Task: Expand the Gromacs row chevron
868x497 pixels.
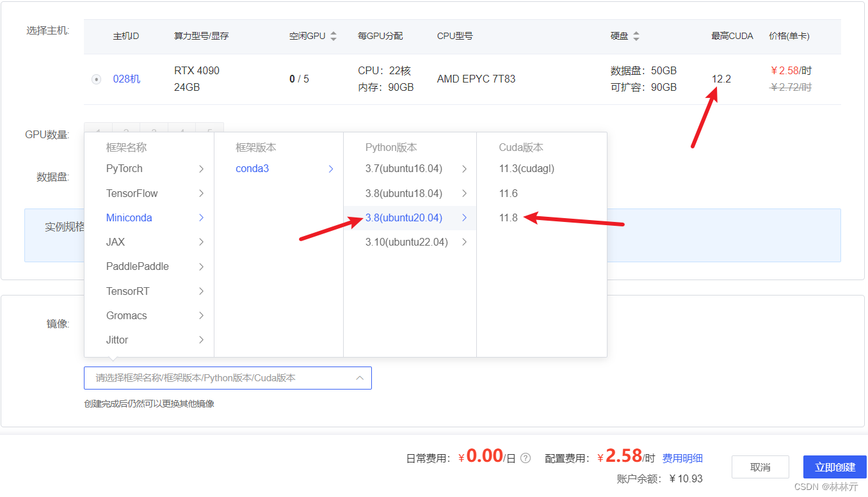Action: [x=201, y=315]
